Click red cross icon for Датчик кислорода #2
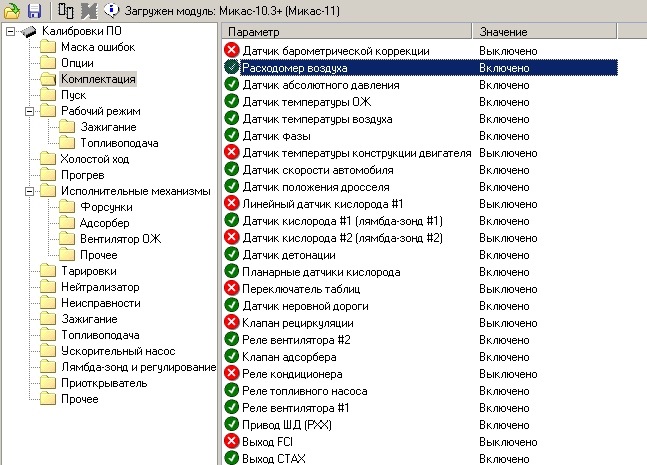Screen dimensions: 647x465 point(231,237)
